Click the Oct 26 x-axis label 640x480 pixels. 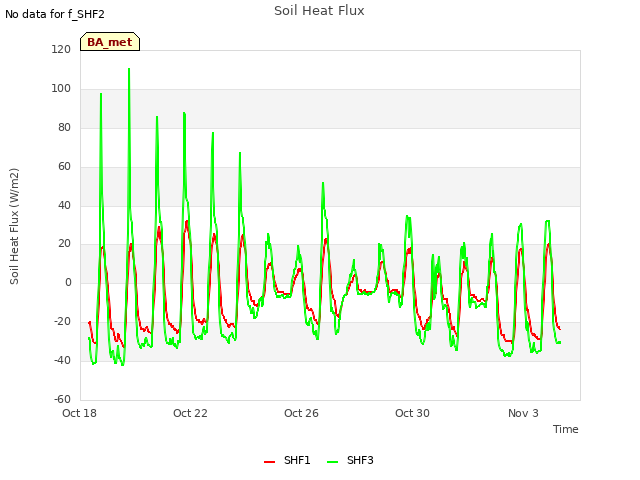pos(301,413)
